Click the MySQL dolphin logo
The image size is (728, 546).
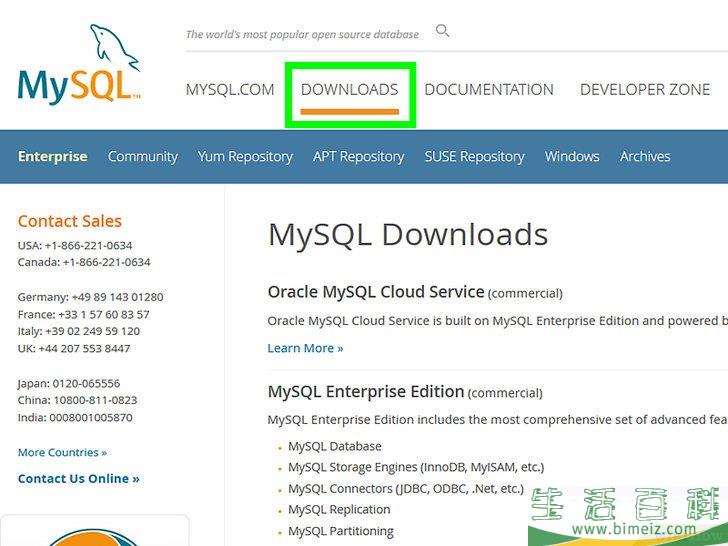coord(79,65)
